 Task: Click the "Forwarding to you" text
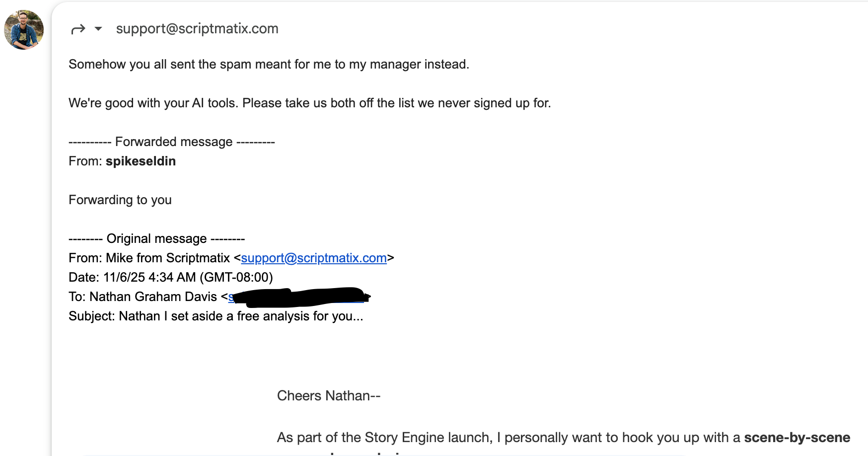(x=120, y=200)
